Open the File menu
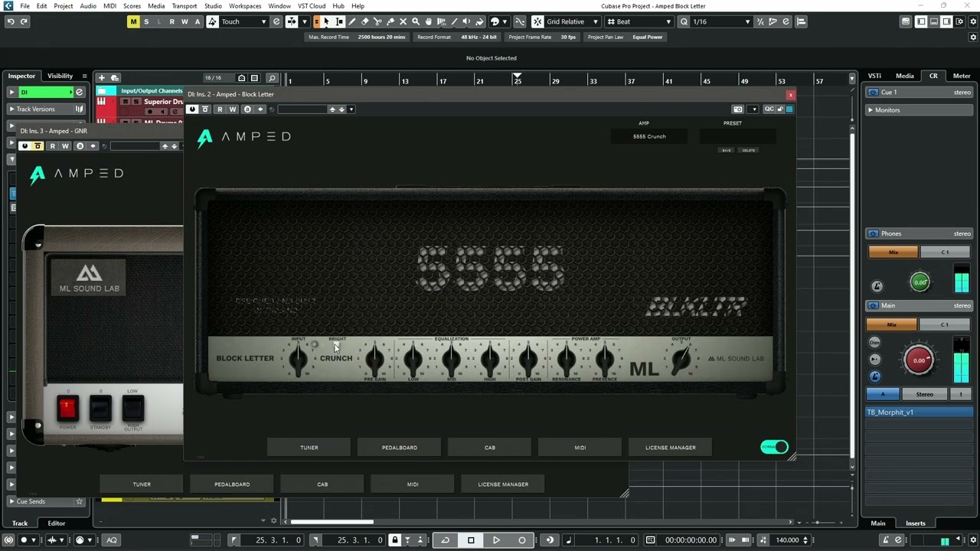 (25, 6)
